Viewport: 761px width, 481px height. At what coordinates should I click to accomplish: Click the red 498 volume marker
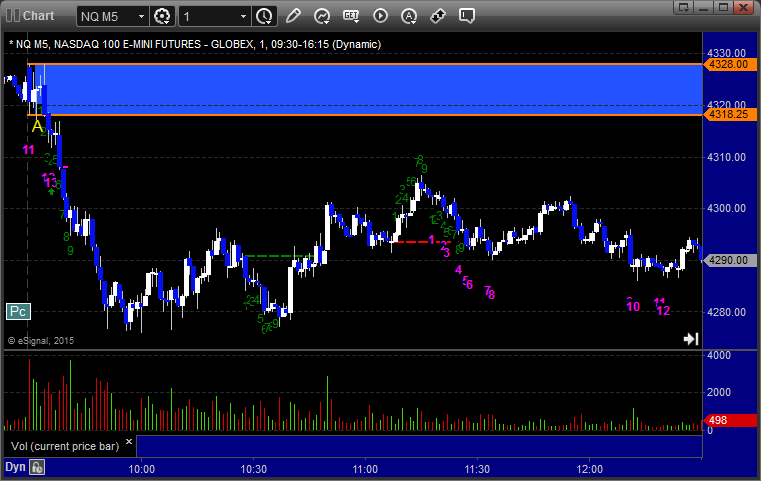[729, 420]
